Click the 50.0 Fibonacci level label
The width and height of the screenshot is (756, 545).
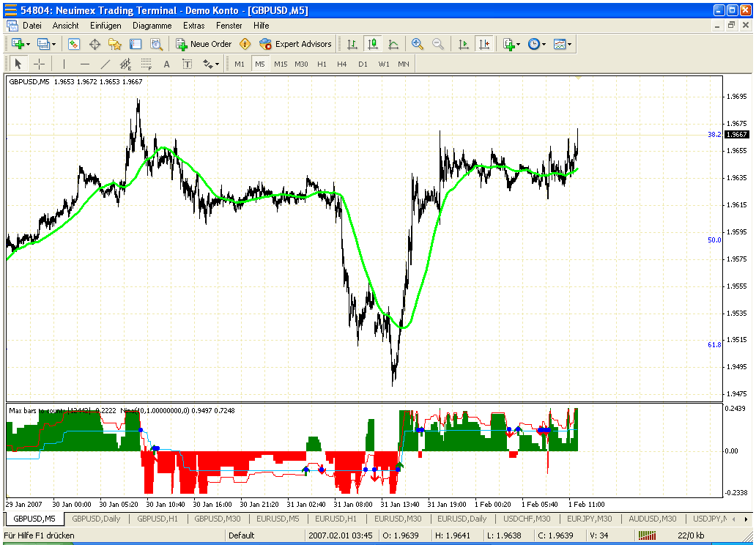(x=714, y=240)
